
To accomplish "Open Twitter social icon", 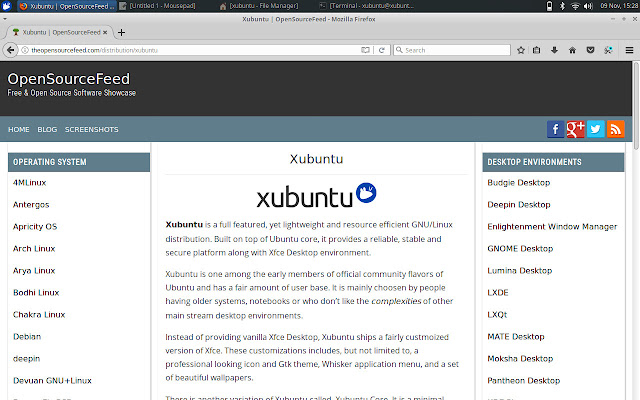I will coord(596,129).
